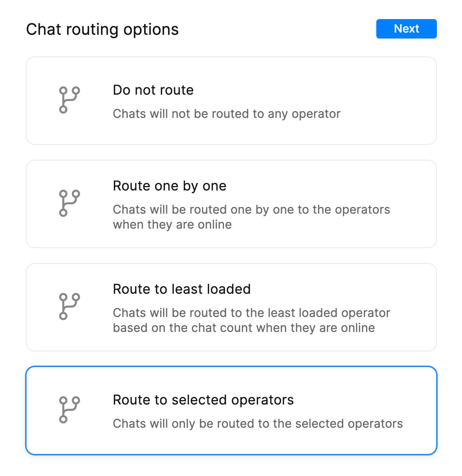This screenshot has width=462, height=476.
Task: Click the Next button
Action: tap(406, 29)
